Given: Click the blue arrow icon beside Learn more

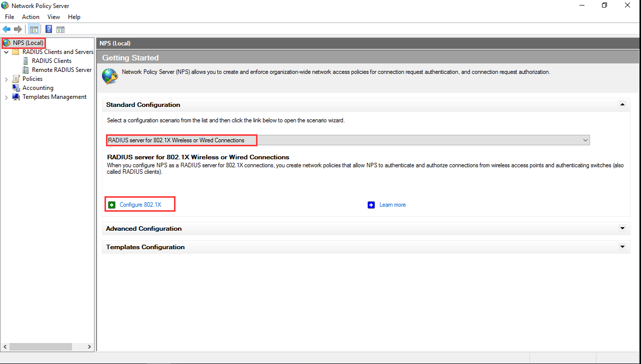Looking at the screenshot, I should coord(371,205).
